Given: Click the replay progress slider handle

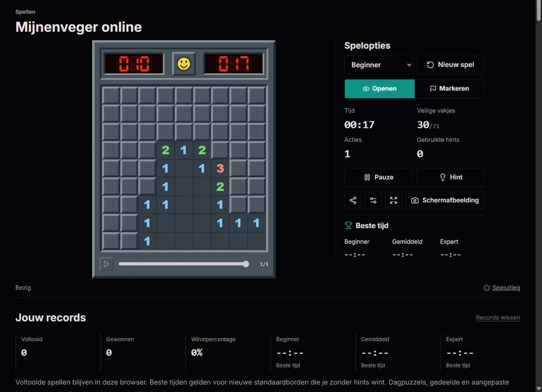Looking at the screenshot, I should click(x=246, y=264).
